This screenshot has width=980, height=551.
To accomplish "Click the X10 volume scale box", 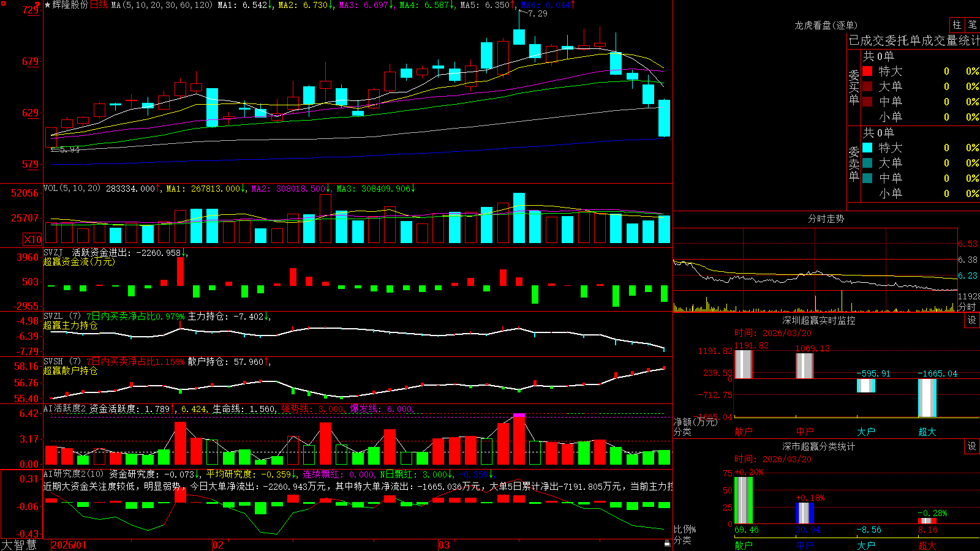I will [x=32, y=239].
